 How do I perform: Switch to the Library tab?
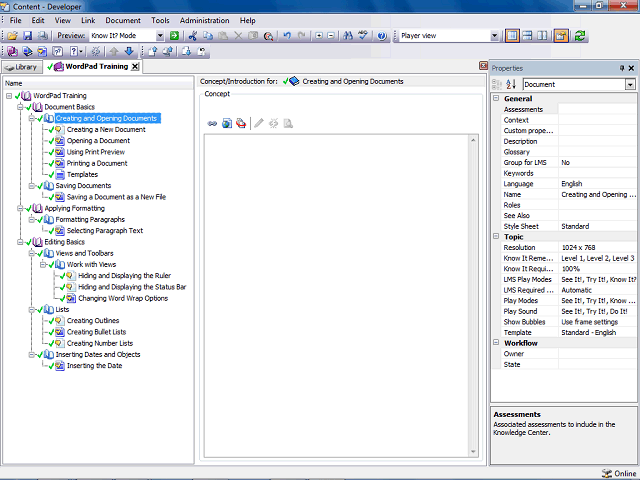pyautogui.click(x=22, y=67)
